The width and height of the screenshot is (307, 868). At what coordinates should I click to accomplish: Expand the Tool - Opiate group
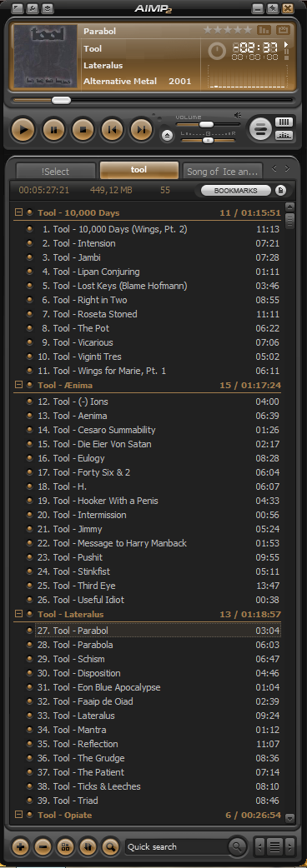18,815
